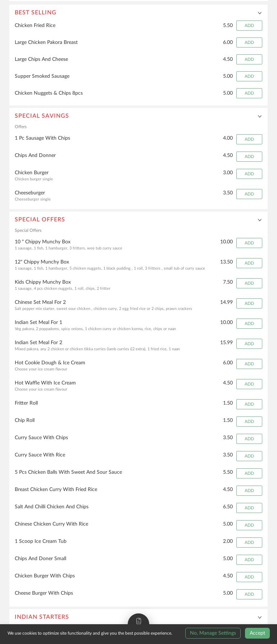This screenshot has width=277, height=644.
Task: Collapse the BEST SELLING section chevron
Action: click(260, 13)
